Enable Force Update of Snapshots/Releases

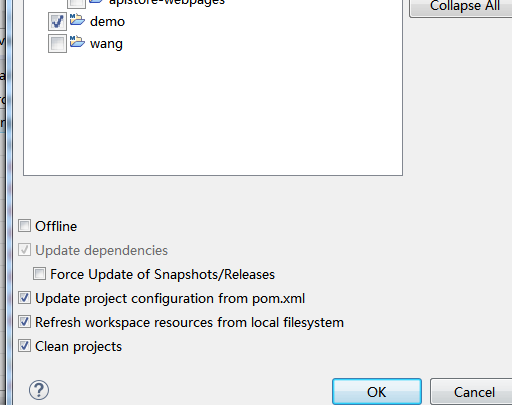pos(39,274)
